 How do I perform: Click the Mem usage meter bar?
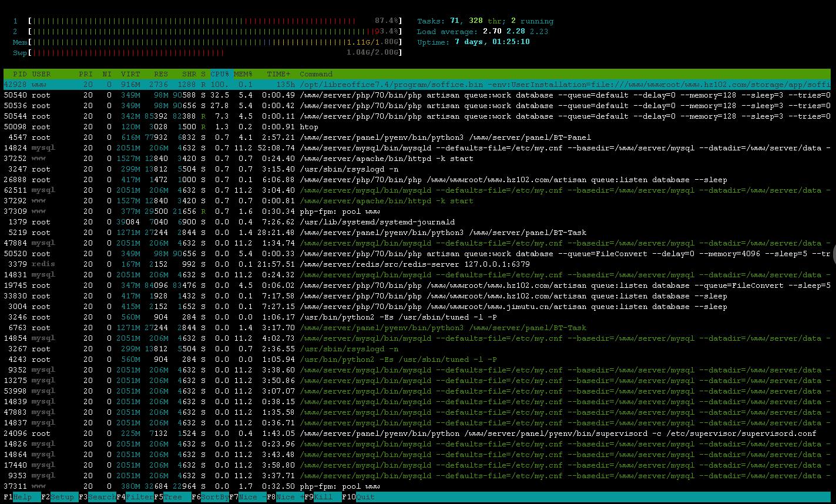[215, 42]
